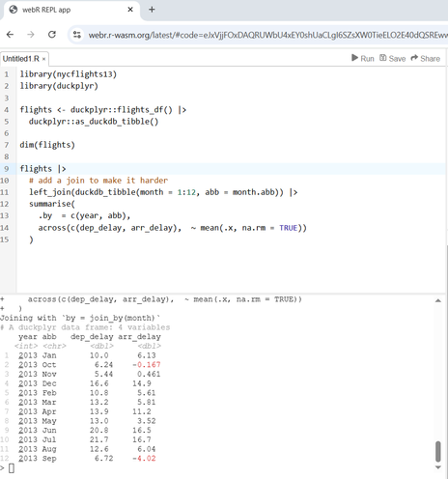This screenshot has width=448, height=479.
Task: Click line number 1 in the gutter
Action: pos(7,74)
